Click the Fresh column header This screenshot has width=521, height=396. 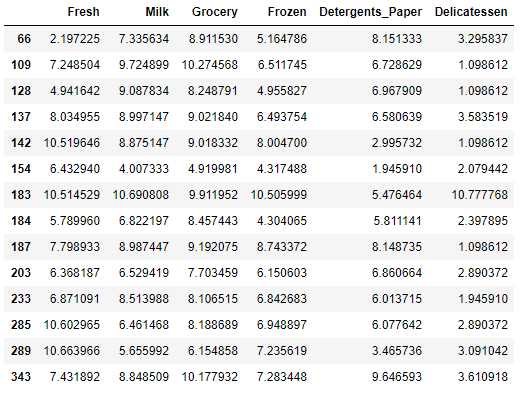pyautogui.click(x=83, y=12)
